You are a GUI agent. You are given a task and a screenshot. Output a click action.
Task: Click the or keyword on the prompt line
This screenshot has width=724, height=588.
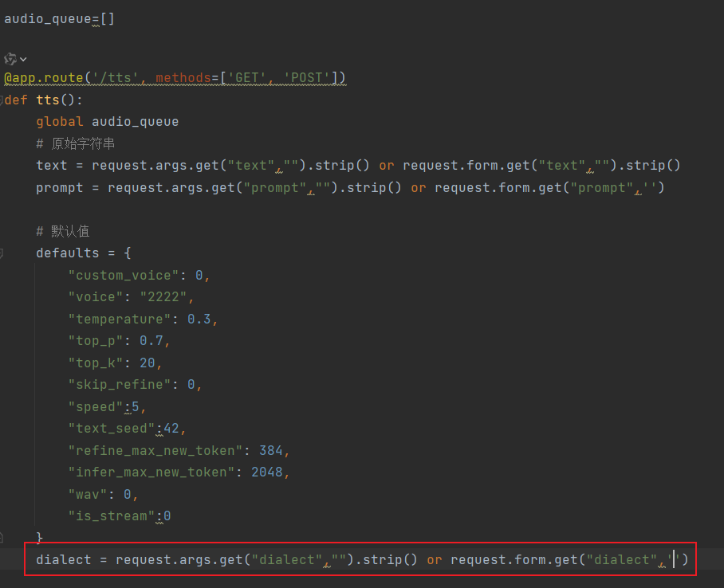pyautogui.click(x=419, y=187)
